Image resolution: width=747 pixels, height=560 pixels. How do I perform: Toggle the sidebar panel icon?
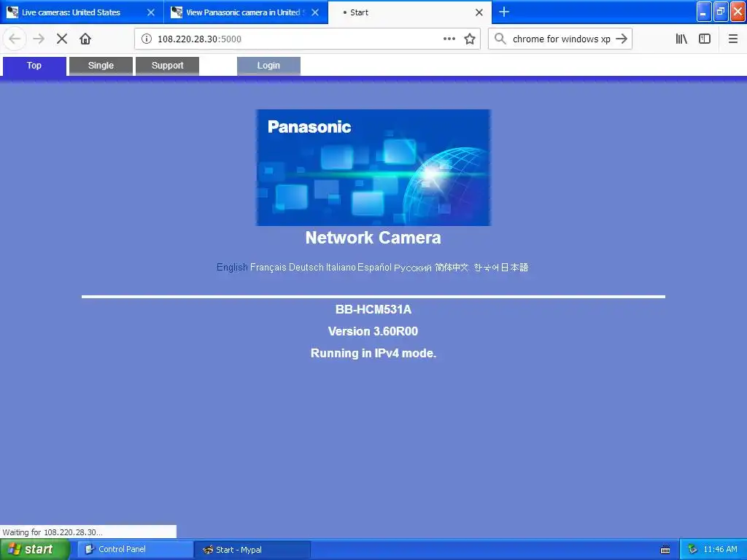(705, 39)
